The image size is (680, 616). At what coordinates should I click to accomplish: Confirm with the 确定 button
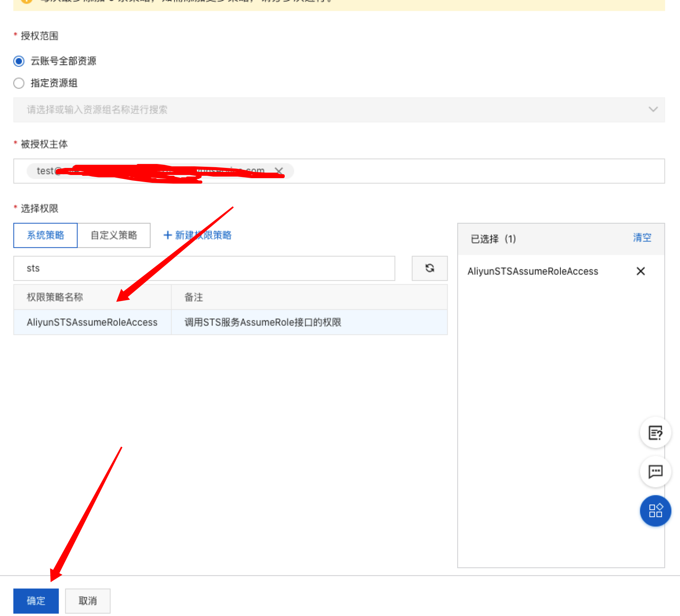(36, 601)
